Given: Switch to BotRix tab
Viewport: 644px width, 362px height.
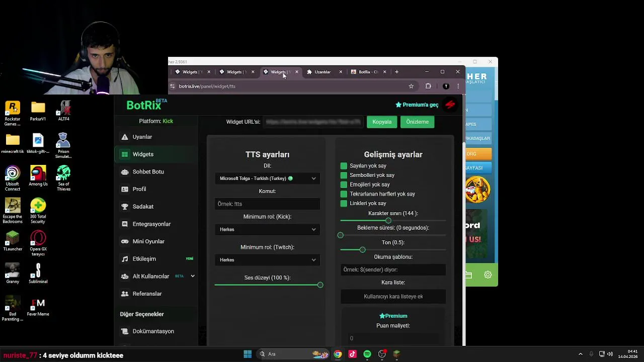Looking at the screenshot, I should (367, 72).
